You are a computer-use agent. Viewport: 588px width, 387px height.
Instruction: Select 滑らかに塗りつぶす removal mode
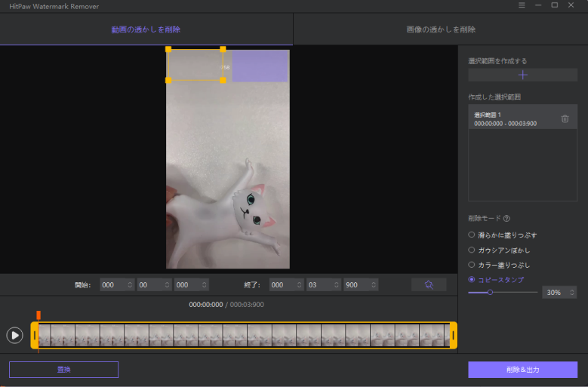point(472,235)
